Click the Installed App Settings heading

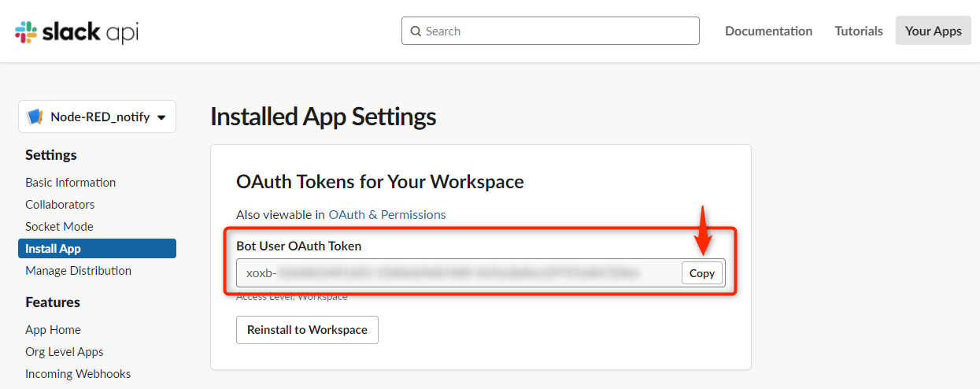point(324,117)
